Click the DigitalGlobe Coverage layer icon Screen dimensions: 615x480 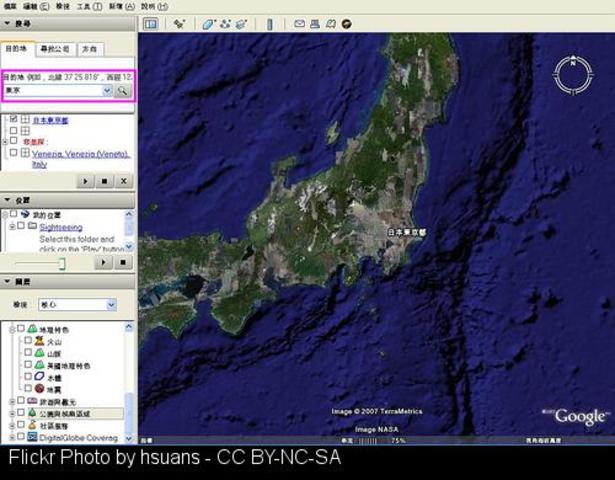(x=32, y=436)
